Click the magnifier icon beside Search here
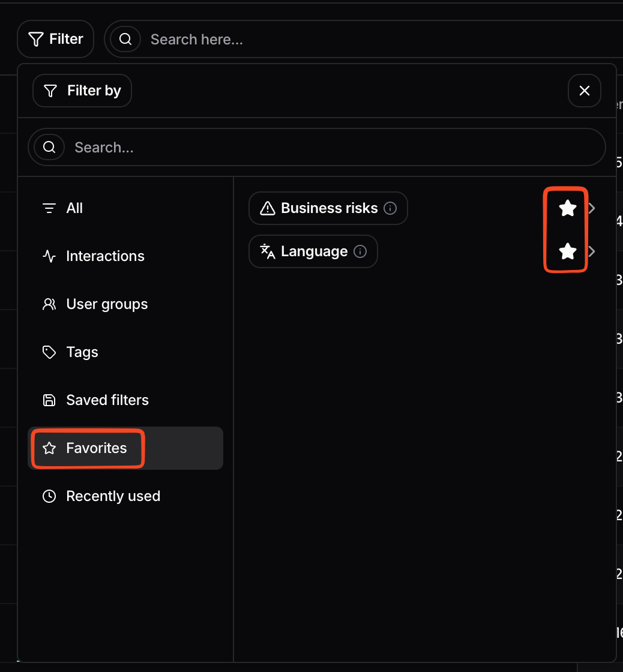Screen dimensions: 623x672 (125, 40)
